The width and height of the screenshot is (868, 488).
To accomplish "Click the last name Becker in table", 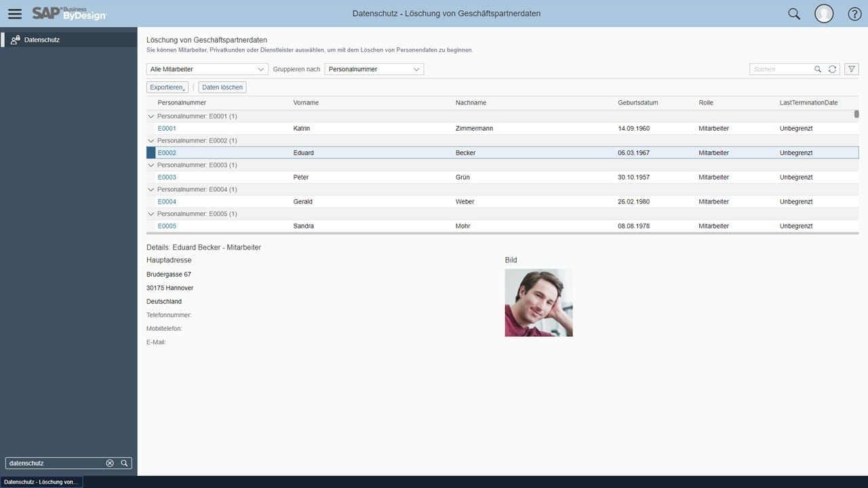I will 466,153.
